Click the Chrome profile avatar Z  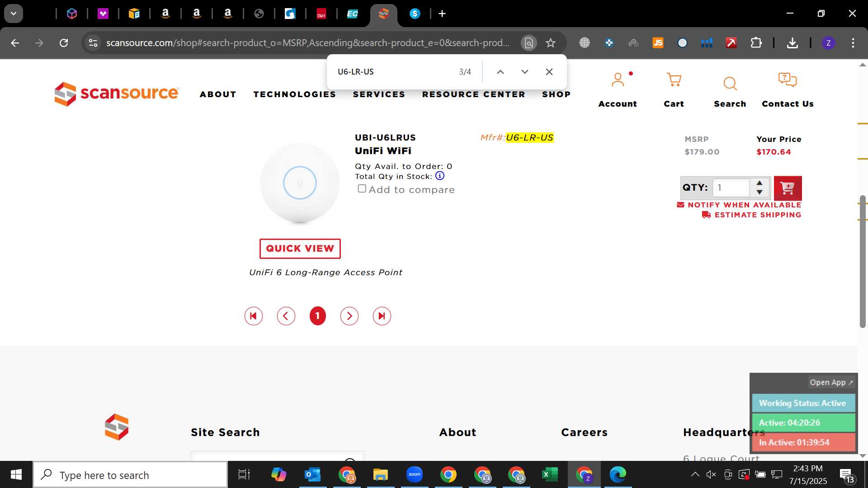[828, 43]
